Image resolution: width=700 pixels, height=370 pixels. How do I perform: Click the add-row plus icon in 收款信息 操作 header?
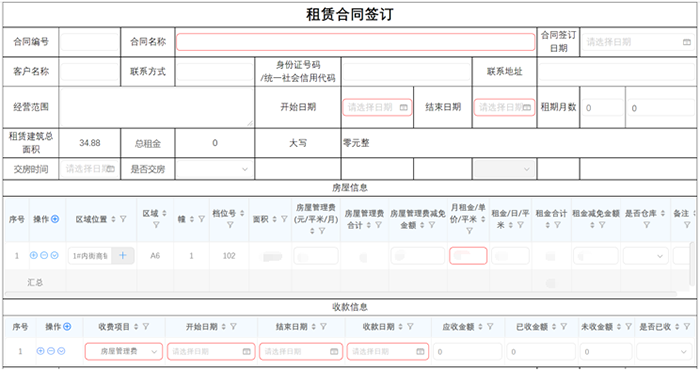pos(67,327)
